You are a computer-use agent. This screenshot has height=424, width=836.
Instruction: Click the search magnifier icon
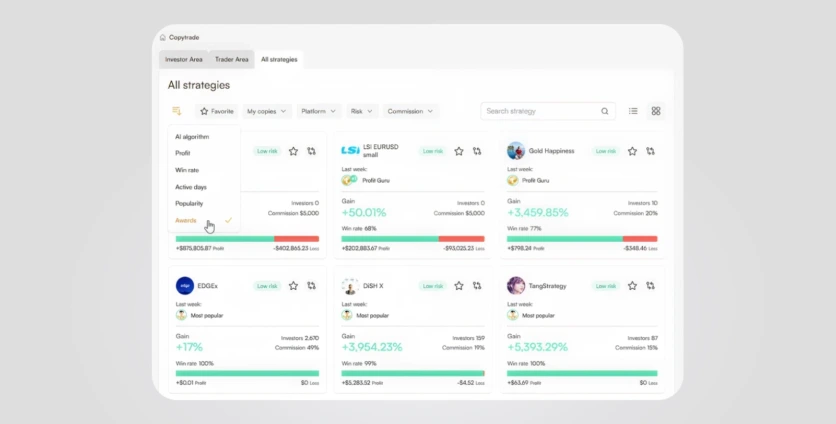(605, 111)
